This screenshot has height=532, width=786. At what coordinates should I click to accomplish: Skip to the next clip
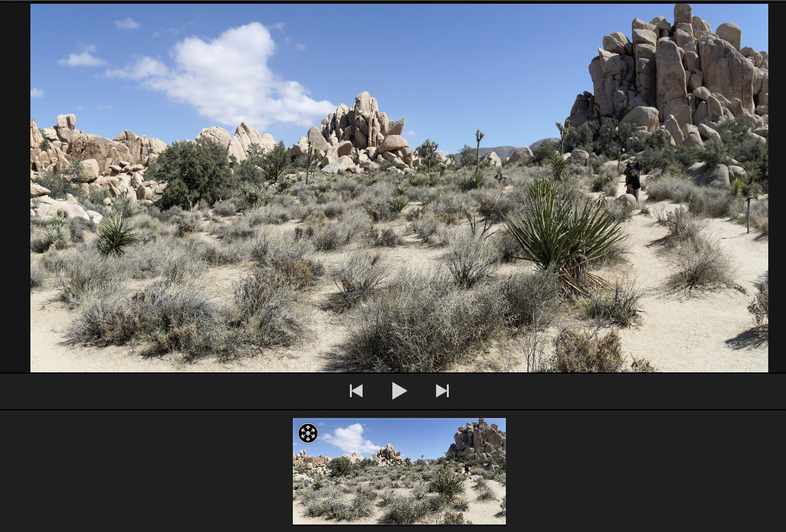pyautogui.click(x=442, y=391)
